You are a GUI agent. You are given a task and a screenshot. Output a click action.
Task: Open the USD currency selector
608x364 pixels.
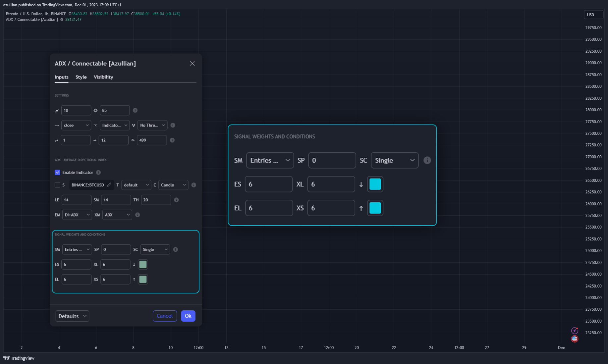(x=593, y=15)
